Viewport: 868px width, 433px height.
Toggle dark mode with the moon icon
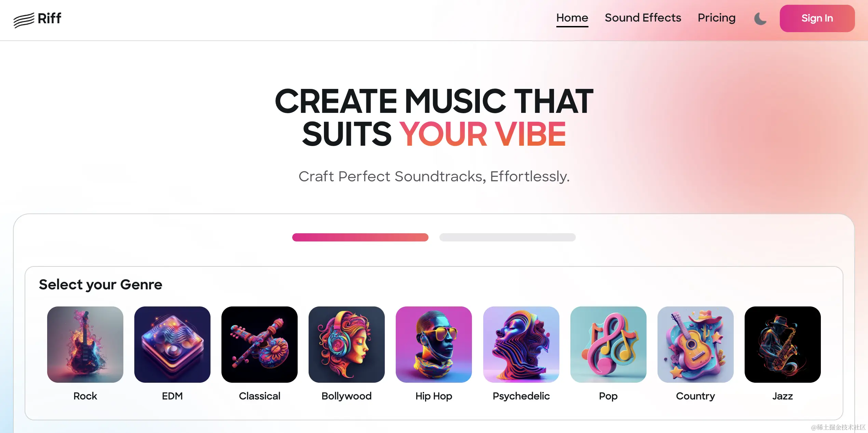tap(760, 18)
